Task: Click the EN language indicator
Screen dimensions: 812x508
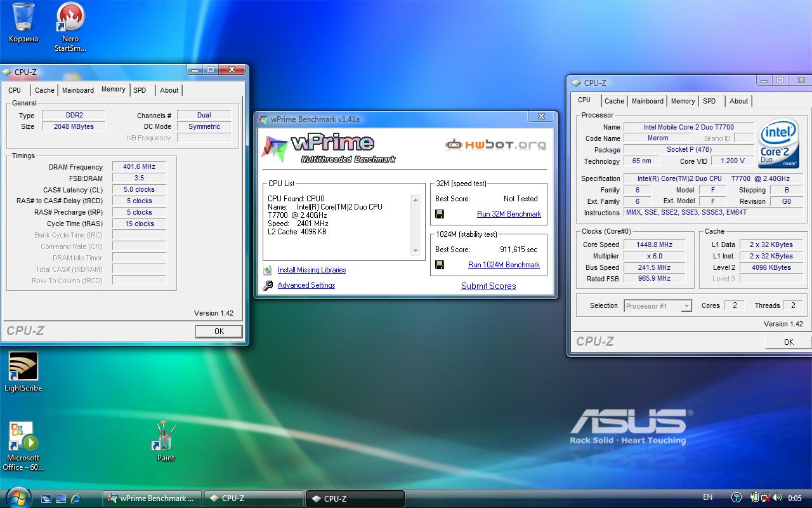Action: click(707, 497)
